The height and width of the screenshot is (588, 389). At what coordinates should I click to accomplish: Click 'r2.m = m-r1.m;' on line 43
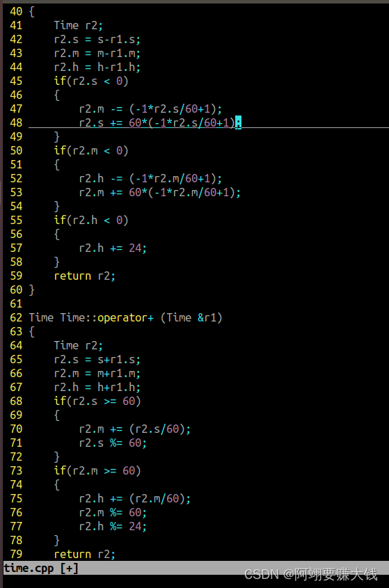pos(97,54)
